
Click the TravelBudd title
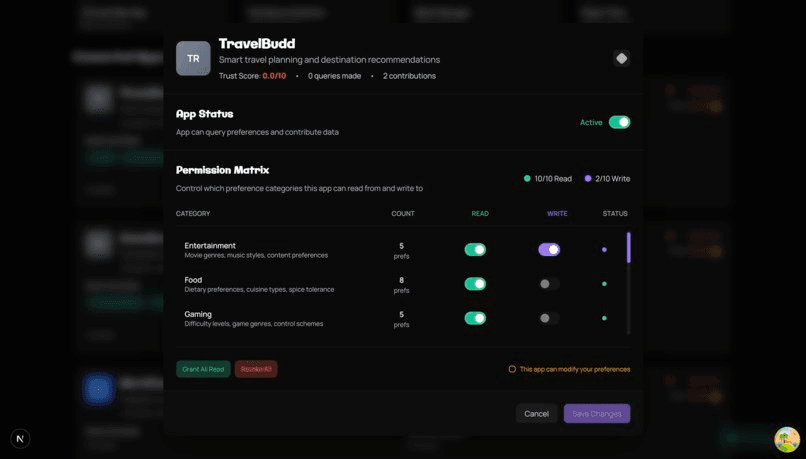tap(257, 44)
